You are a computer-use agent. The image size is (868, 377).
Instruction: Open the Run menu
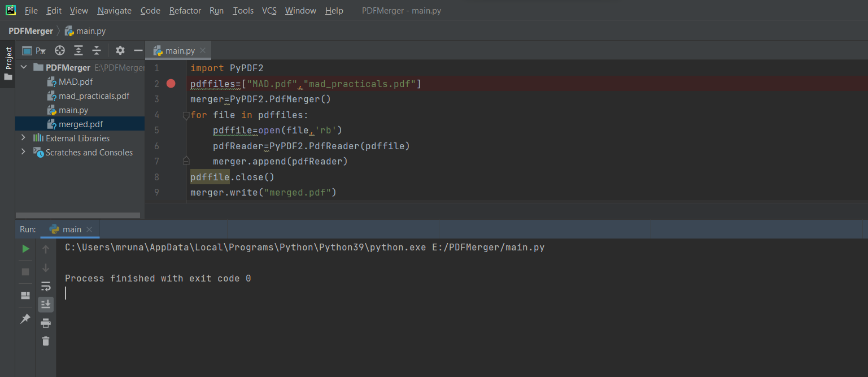(216, 11)
